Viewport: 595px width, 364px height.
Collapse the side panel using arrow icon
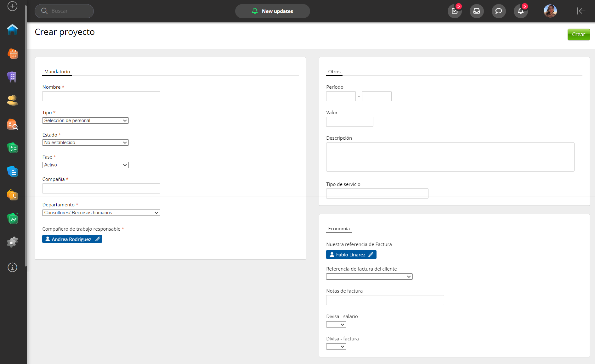coord(581,11)
